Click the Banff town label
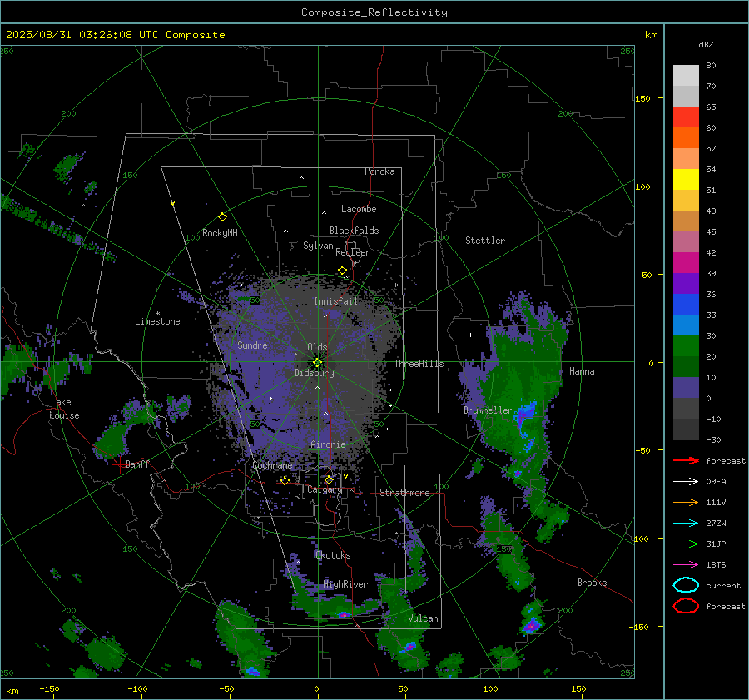 pos(137,464)
